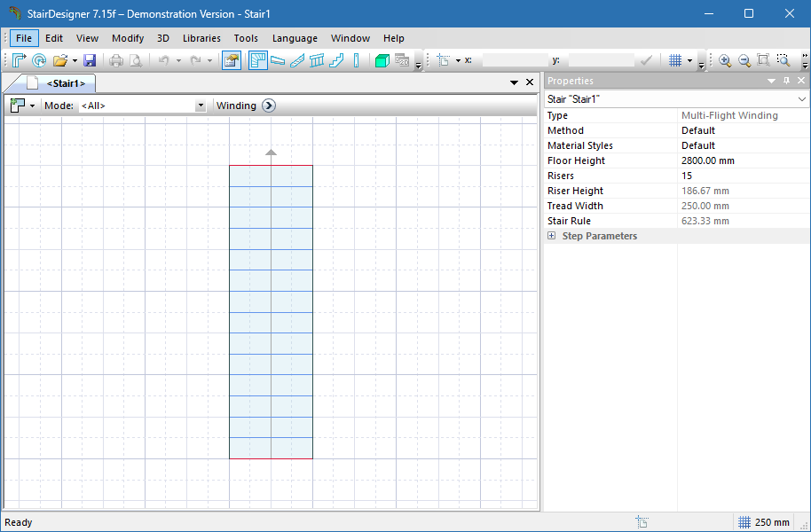
Task: Toggle the properties window icon
Action: [232, 60]
